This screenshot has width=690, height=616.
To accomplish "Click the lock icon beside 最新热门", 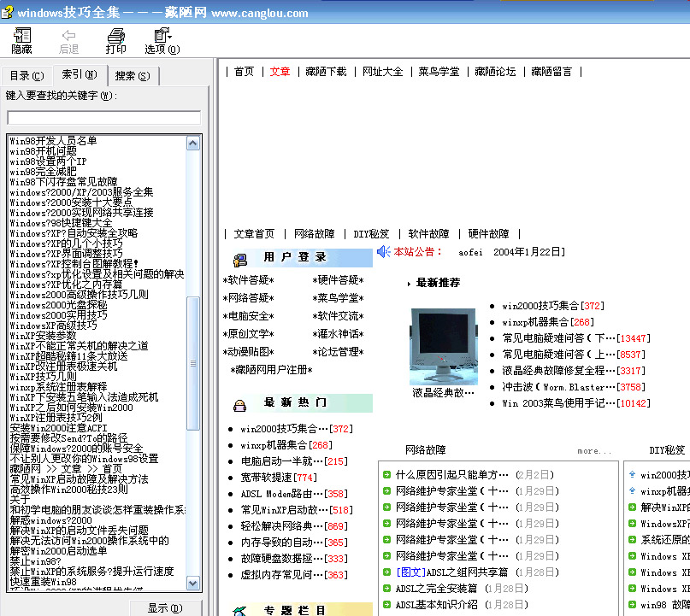I will [240, 404].
